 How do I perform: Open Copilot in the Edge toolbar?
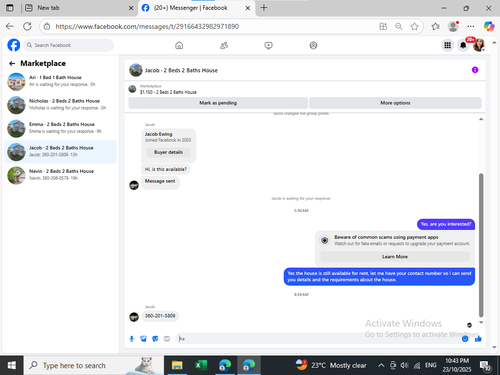pos(489,26)
